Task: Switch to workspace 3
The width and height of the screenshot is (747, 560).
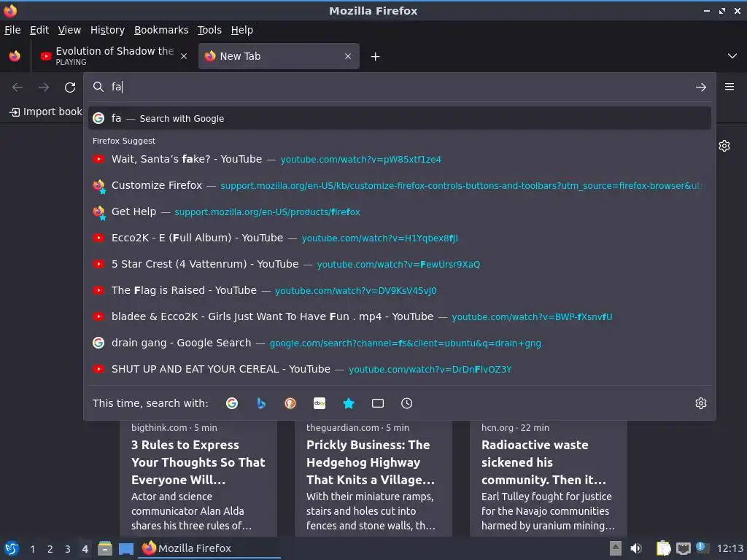Action: tap(68, 549)
